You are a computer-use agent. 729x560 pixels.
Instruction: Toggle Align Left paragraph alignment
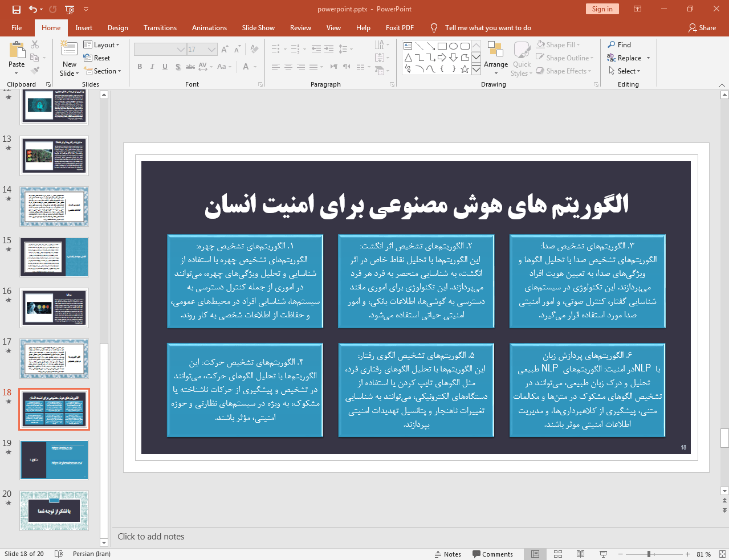tap(276, 67)
